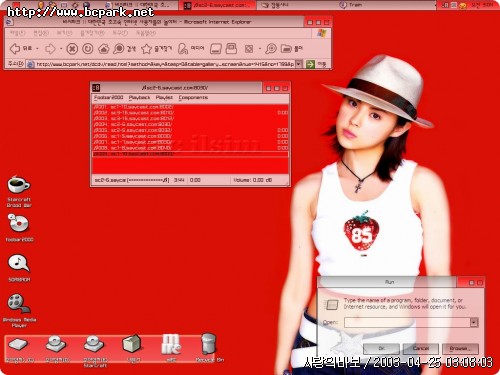This screenshot has height=375, width=500.
Task: Open the StarCraft CD drive icon in the dock
Action: point(94,344)
